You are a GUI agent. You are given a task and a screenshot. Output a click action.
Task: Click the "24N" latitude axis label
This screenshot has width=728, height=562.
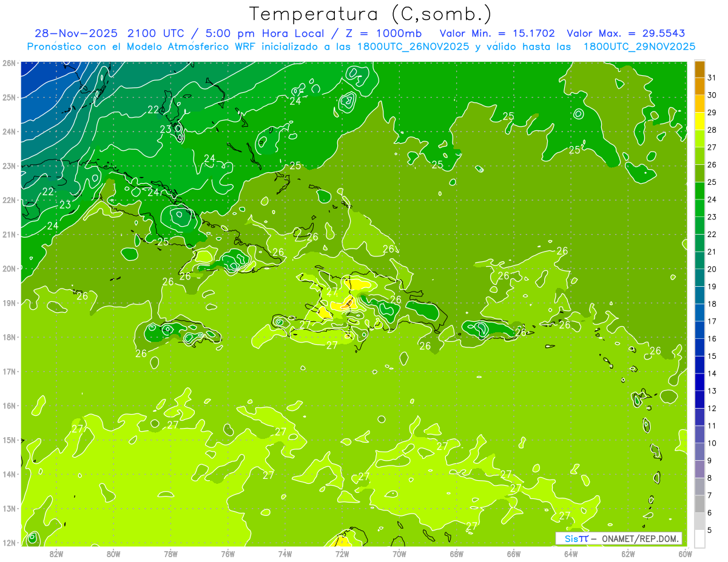pos(8,132)
